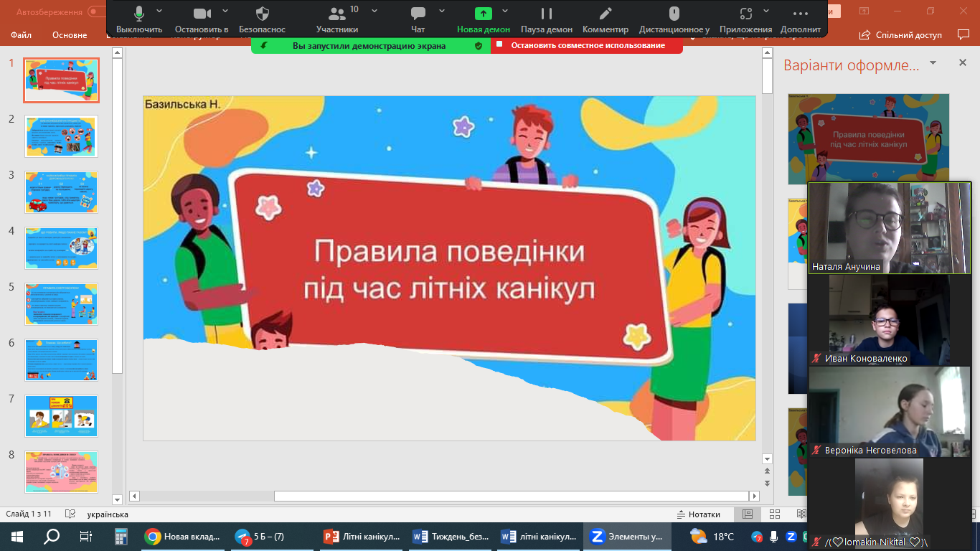Toggle Нотатки notes pane in status bar

click(x=699, y=514)
